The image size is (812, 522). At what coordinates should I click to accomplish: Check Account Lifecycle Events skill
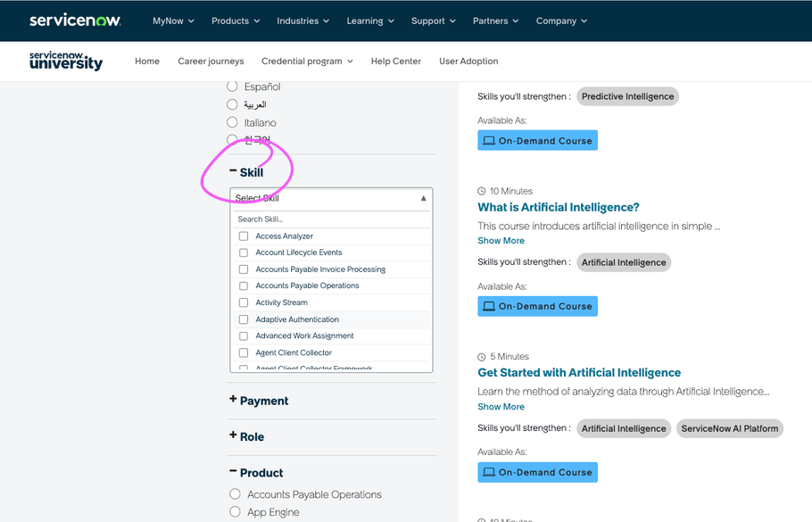(244, 253)
